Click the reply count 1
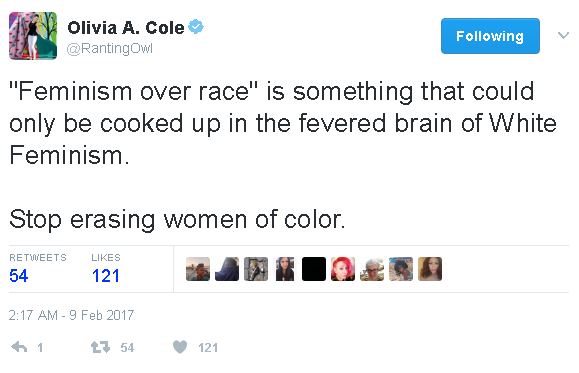Screen dimensions: 579x373 [x=40, y=348]
